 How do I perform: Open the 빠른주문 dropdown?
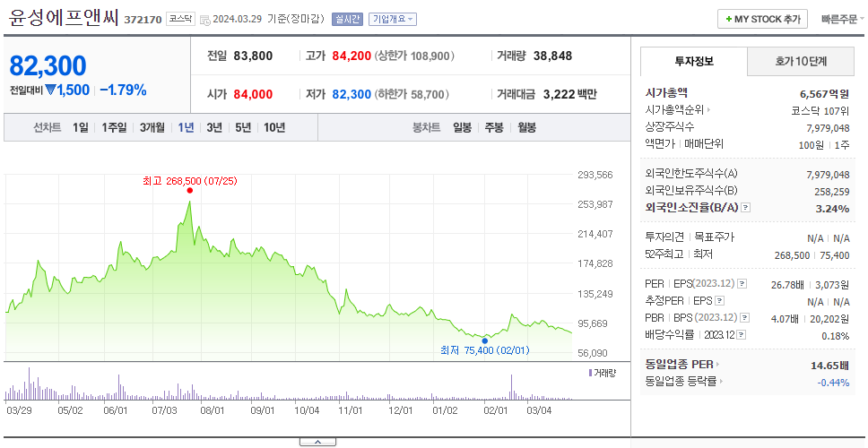[x=843, y=20]
